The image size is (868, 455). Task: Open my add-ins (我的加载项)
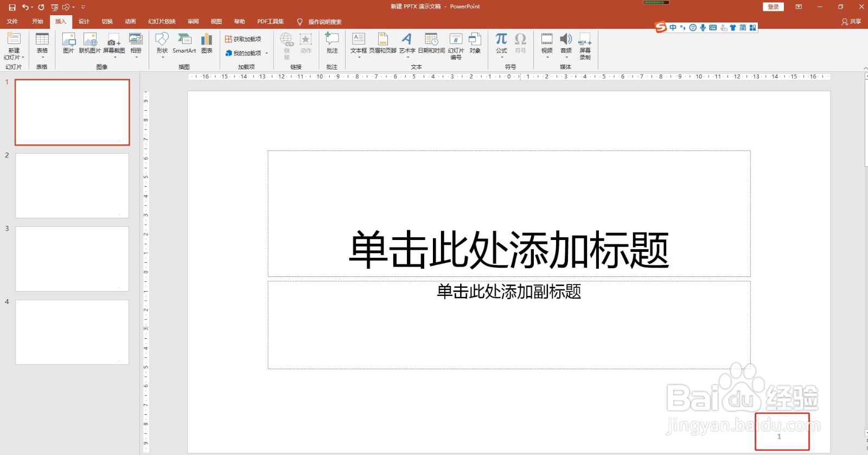[243, 53]
